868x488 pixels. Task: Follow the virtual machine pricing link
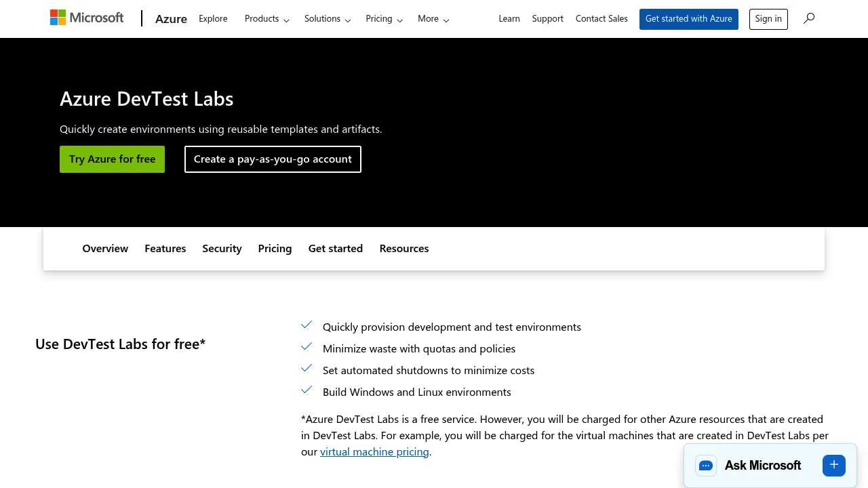(374, 452)
